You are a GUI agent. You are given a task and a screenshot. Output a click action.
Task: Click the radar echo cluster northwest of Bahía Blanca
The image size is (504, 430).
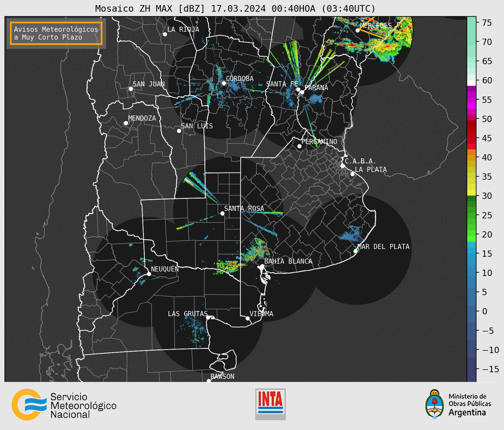(x=255, y=250)
